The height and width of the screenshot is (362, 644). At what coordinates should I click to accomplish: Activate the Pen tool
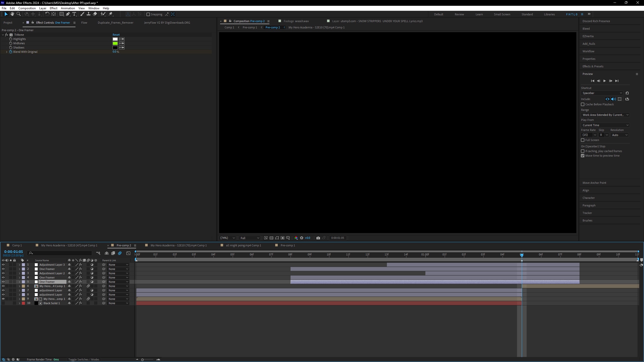(68, 14)
